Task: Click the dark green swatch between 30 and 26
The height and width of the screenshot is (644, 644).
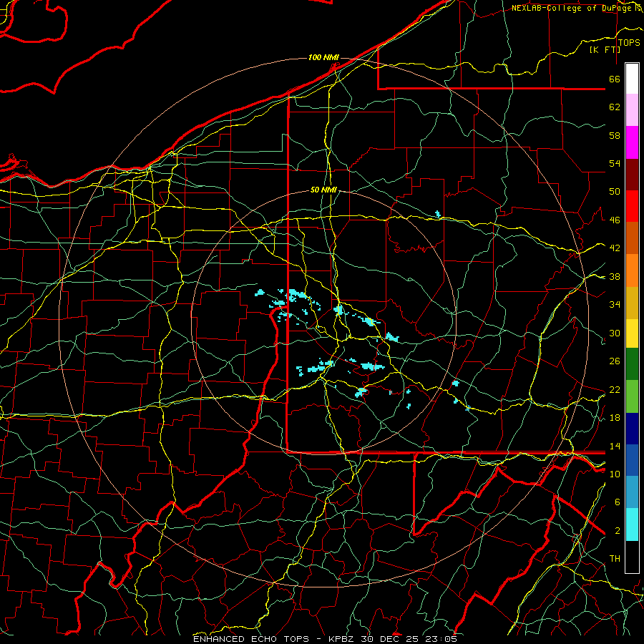Action: (x=632, y=364)
